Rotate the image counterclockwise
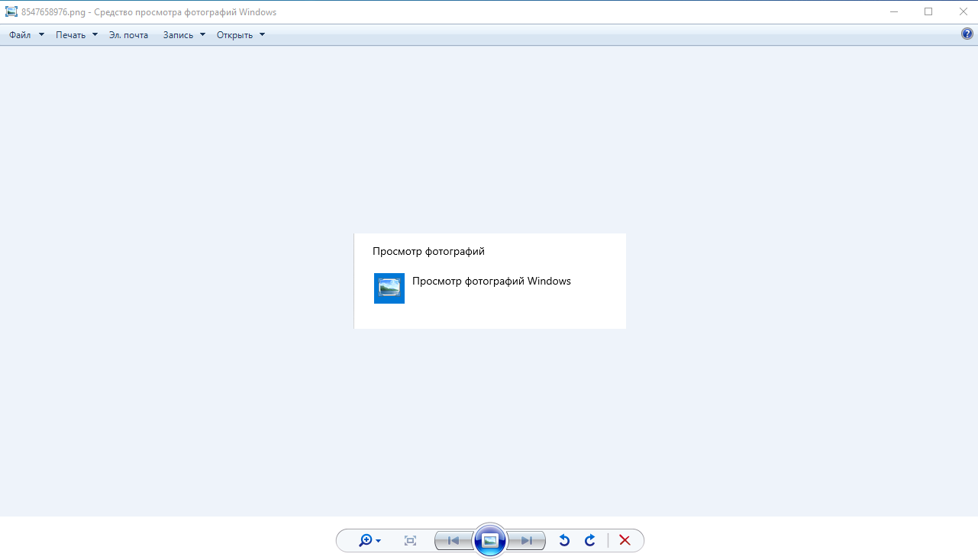 pyautogui.click(x=564, y=540)
